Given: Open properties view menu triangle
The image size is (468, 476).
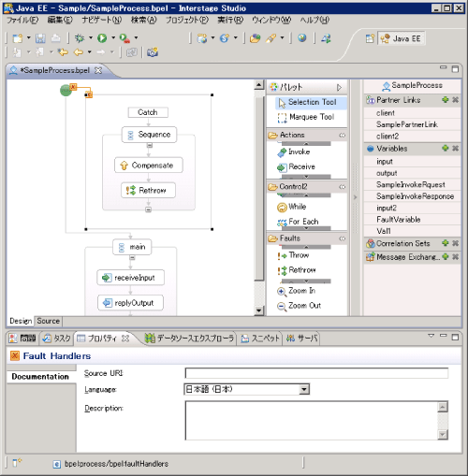Looking at the screenshot, I should [x=431, y=336].
